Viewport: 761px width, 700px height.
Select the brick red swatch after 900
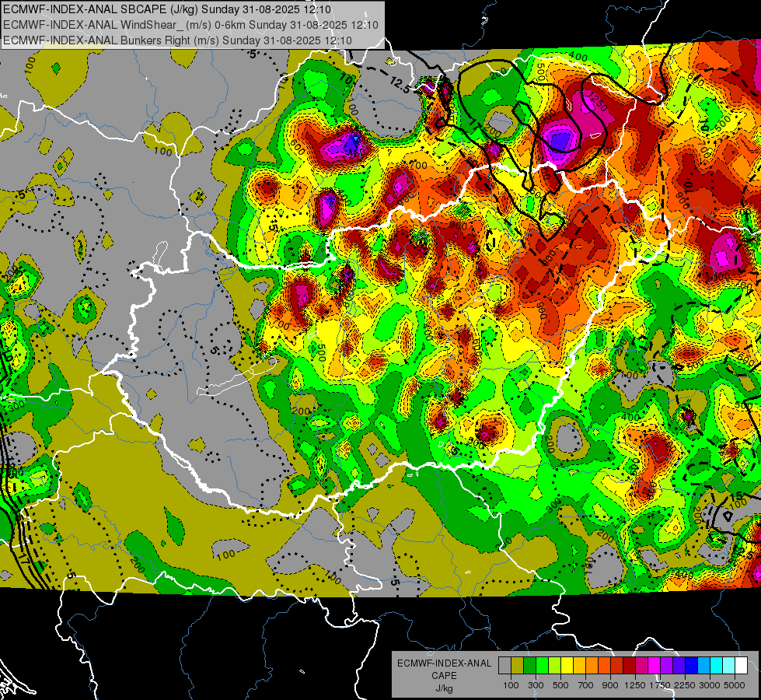click(x=617, y=666)
